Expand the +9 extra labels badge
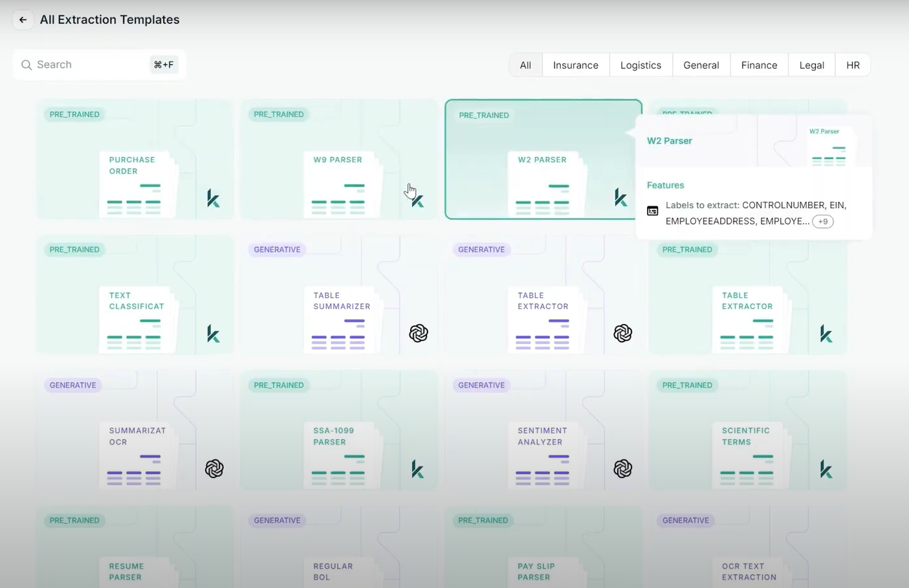The width and height of the screenshot is (909, 588). coord(822,221)
